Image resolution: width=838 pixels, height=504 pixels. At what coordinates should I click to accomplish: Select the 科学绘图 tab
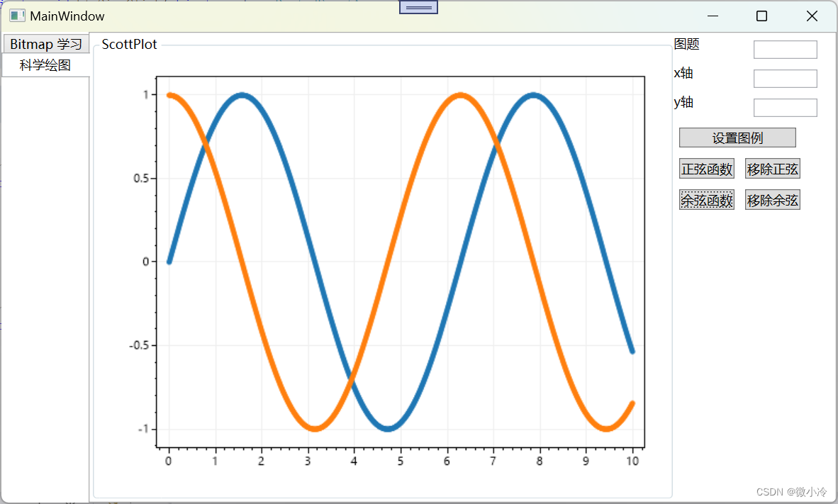click(45, 65)
